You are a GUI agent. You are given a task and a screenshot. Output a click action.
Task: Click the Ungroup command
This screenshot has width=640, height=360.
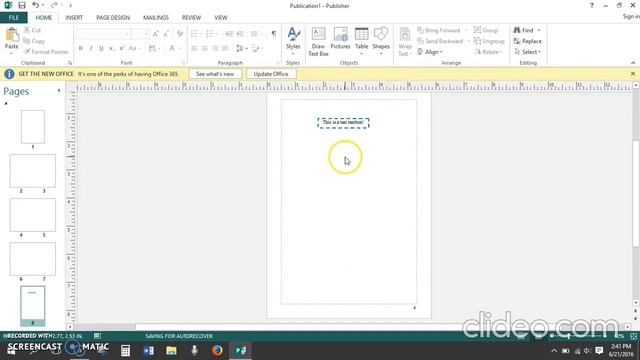[489, 41]
